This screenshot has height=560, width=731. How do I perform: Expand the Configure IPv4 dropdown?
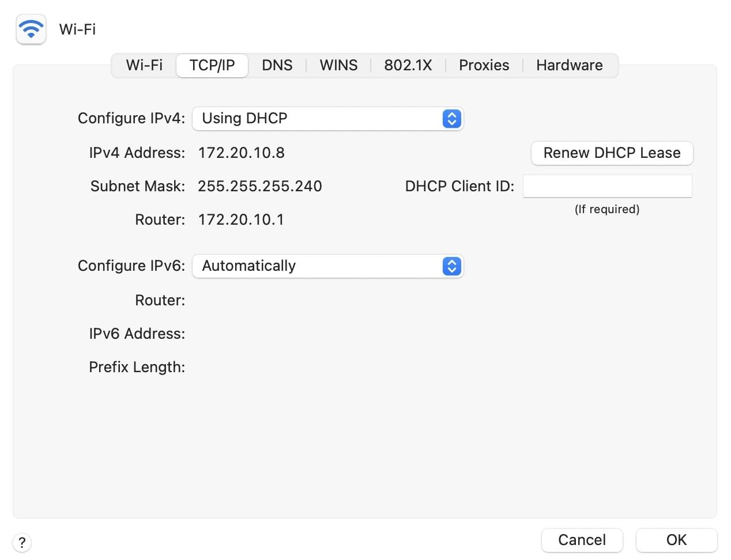tap(327, 119)
